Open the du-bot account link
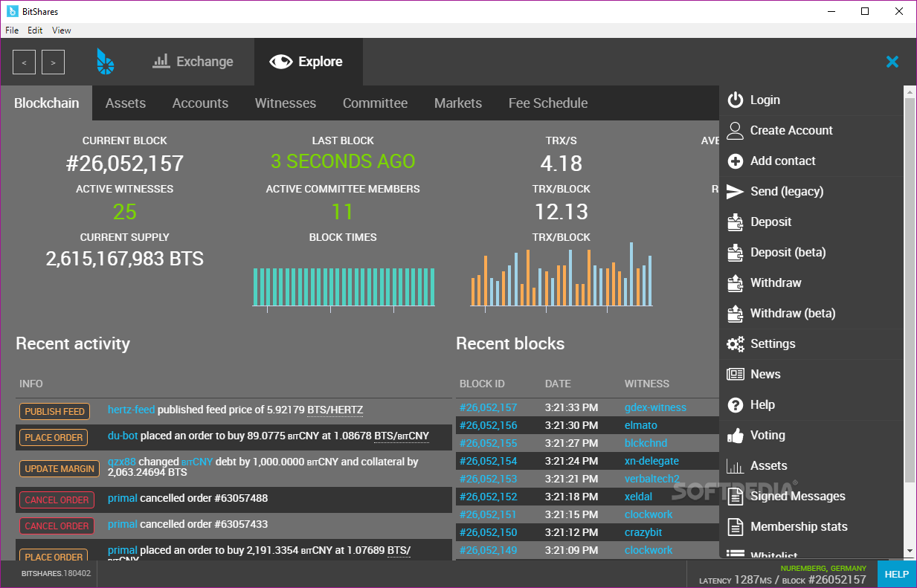Viewport: 917px width, 588px height. point(123,436)
